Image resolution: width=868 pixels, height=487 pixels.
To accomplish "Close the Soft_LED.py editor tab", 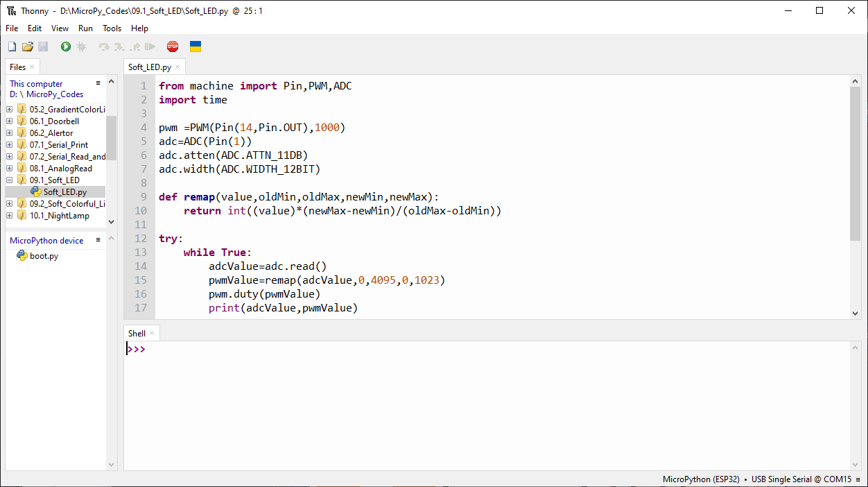I will (177, 67).
